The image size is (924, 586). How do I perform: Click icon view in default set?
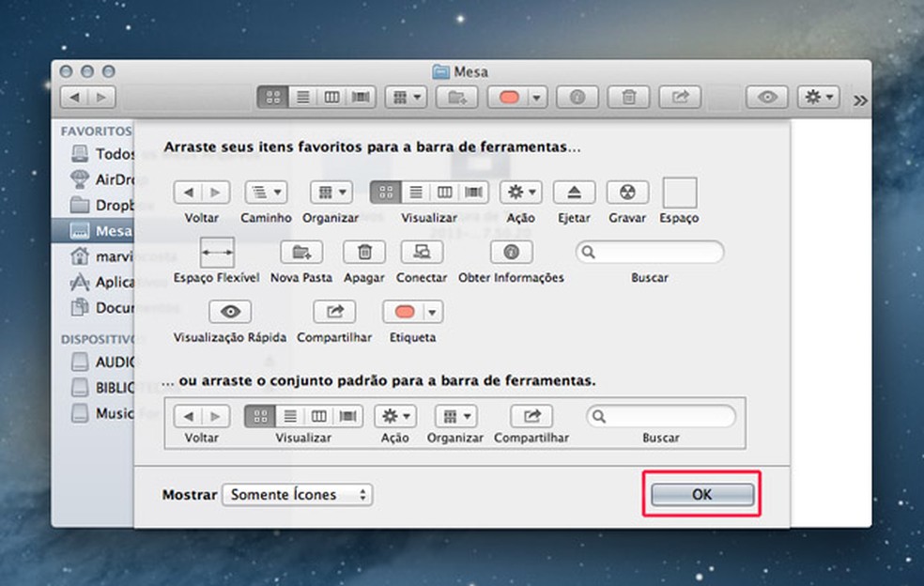[260, 416]
